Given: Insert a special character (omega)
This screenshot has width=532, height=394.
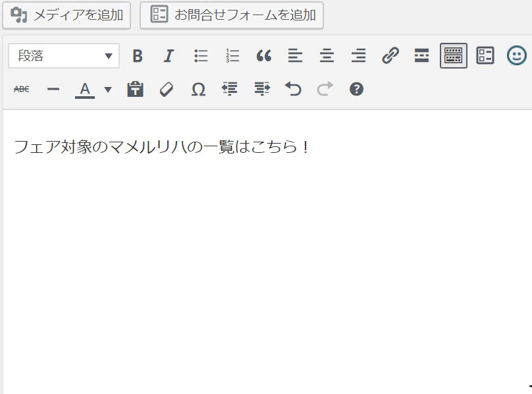Looking at the screenshot, I should (198, 89).
